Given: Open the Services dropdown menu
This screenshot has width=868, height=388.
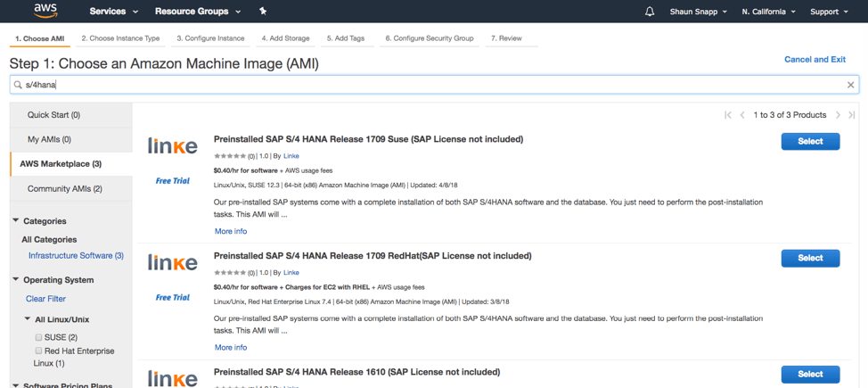Looking at the screenshot, I should 113,11.
